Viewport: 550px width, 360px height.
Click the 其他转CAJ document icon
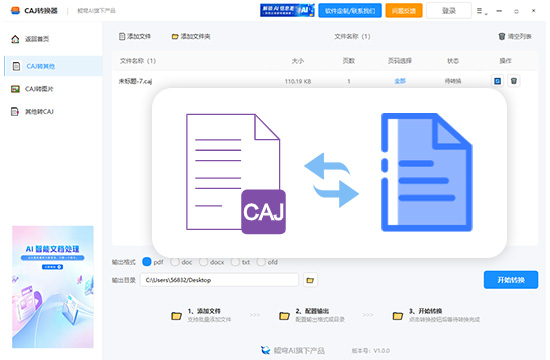point(15,112)
